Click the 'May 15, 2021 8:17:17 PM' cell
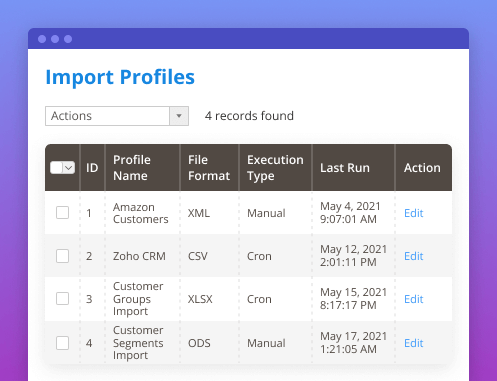 tap(354, 299)
